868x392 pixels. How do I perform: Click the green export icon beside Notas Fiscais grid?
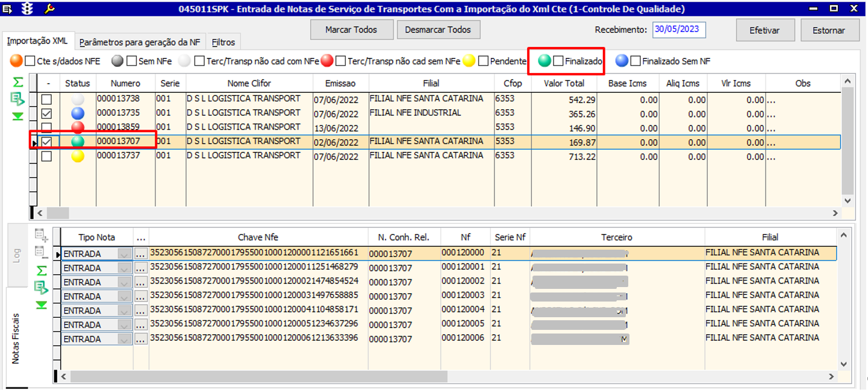(x=41, y=288)
